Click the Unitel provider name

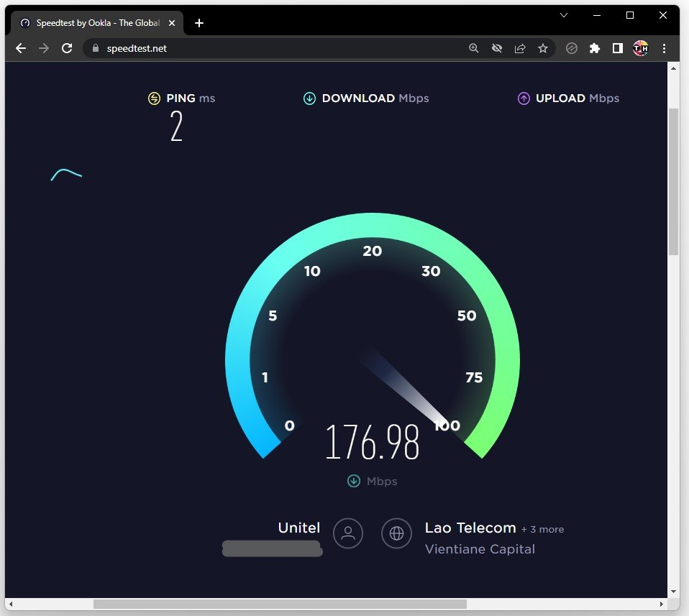point(298,528)
